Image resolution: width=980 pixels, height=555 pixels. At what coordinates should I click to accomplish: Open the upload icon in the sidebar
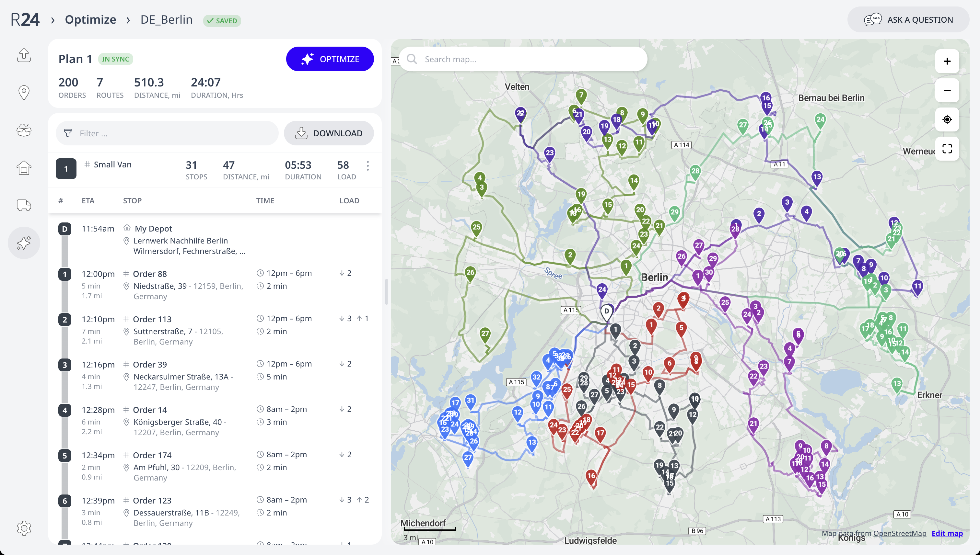[x=24, y=55]
